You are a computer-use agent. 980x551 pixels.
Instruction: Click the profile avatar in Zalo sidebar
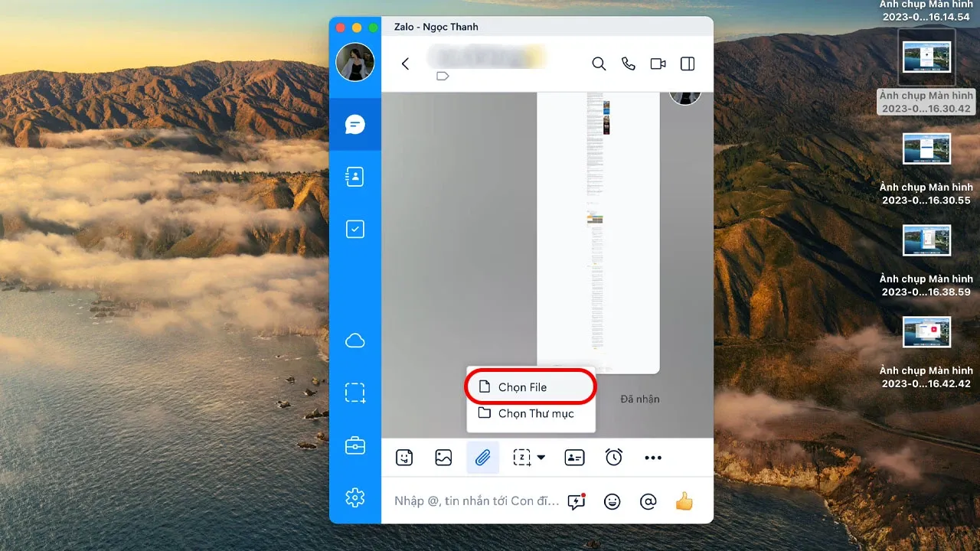pyautogui.click(x=355, y=63)
